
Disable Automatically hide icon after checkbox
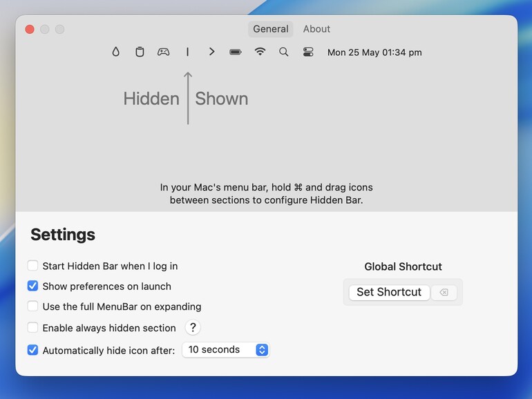tap(32, 350)
